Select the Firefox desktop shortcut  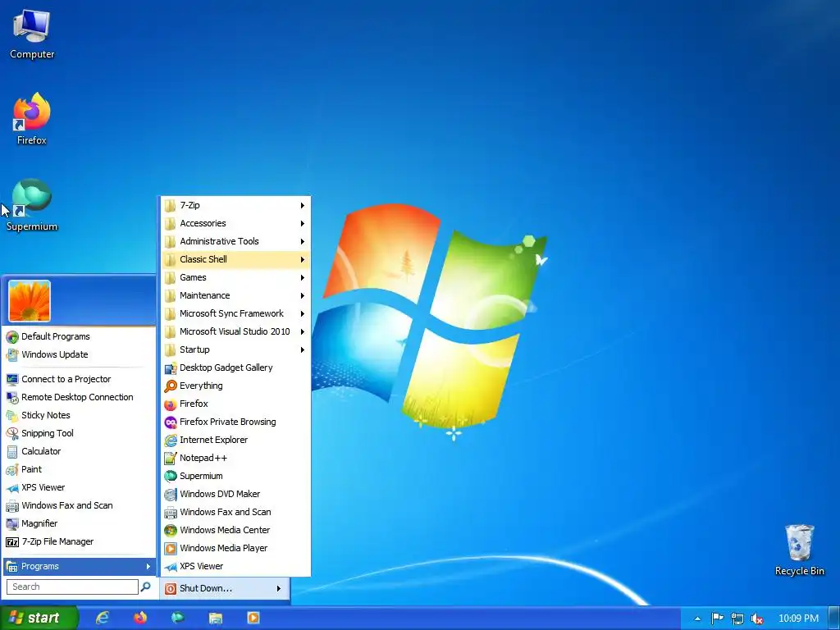(x=32, y=119)
